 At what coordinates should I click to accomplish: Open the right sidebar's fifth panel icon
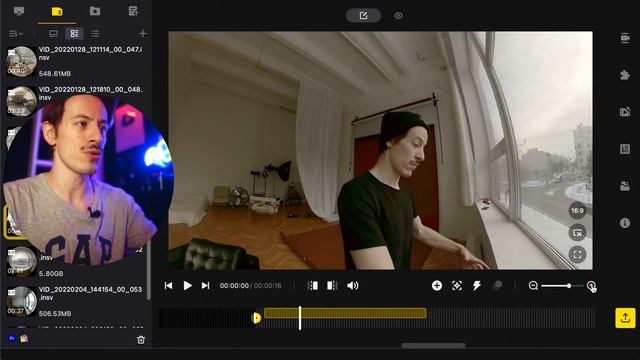pyautogui.click(x=624, y=186)
